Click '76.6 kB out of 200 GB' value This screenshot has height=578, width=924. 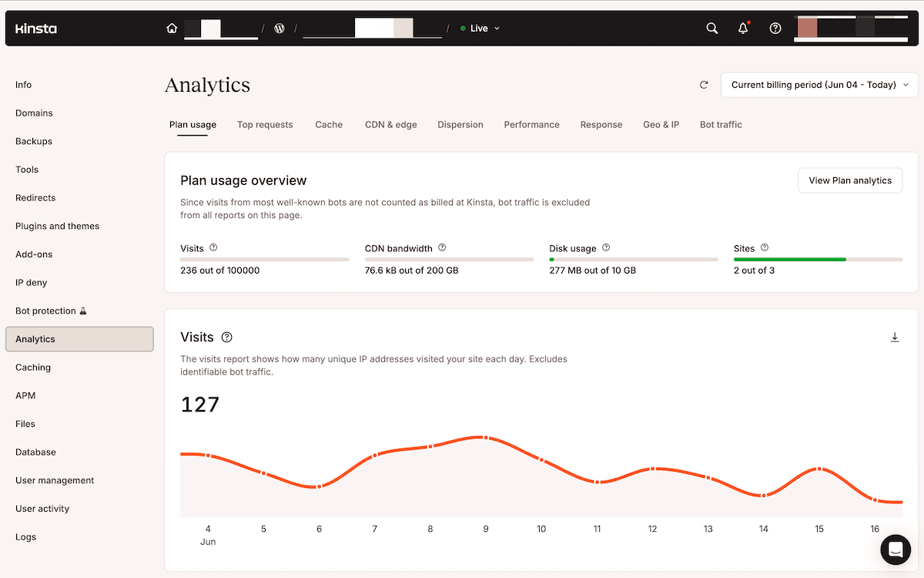coord(412,271)
